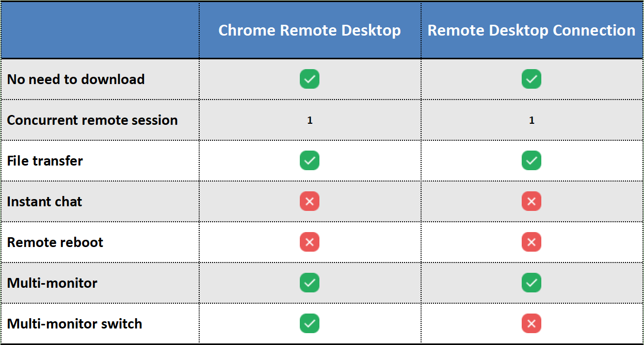Click the Remote Desktop Connection column header
The width and height of the screenshot is (644, 345).
coord(532,30)
